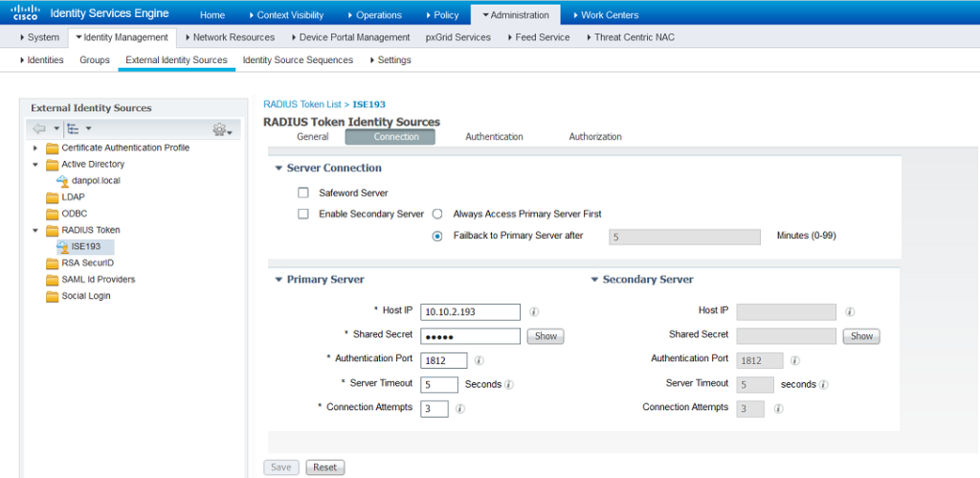
Task: Click info icon next to primary Connection Attempts
Action: [460, 409]
